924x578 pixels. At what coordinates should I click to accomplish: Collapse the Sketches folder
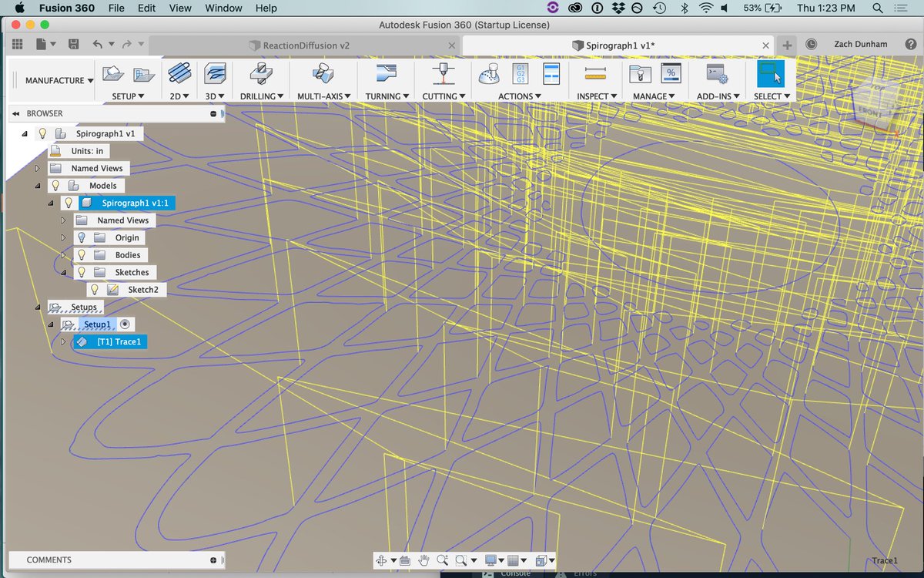63,272
